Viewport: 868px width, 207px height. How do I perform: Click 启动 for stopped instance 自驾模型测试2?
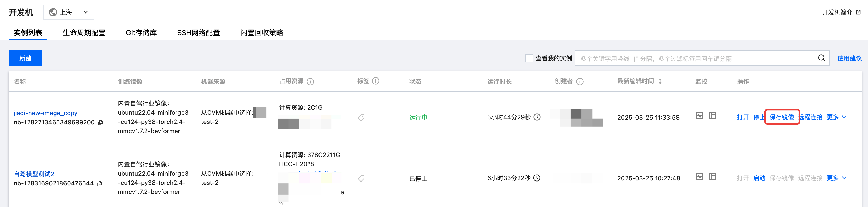[x=759, y=178]
